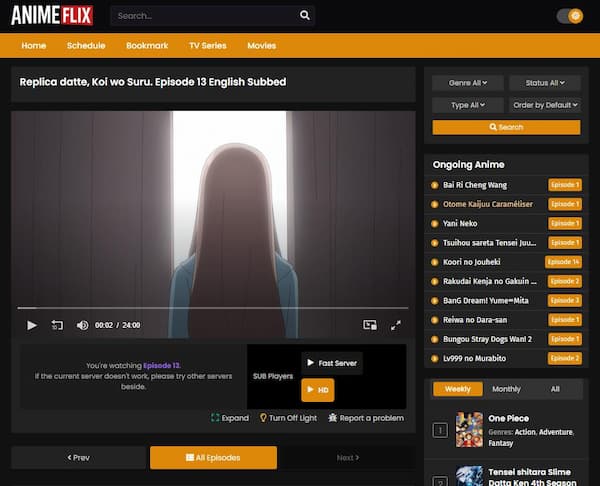This screenshot has height=486, width=600.
Task: Open Bai Ri Cheng Wang anime
Action: 475,185
